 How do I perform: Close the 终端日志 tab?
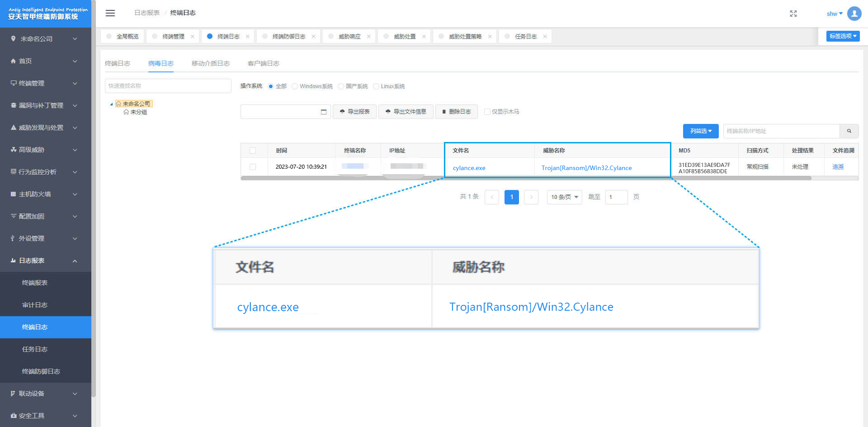pos(248,37)
